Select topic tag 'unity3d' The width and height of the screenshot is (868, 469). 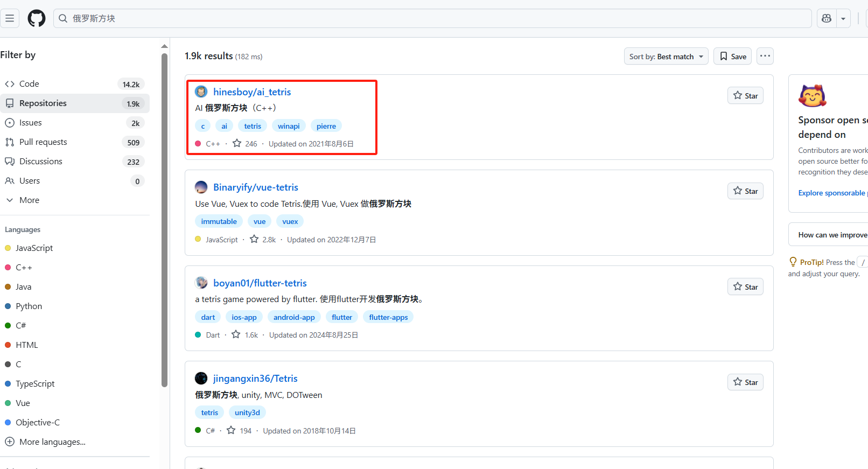[247, 412]
